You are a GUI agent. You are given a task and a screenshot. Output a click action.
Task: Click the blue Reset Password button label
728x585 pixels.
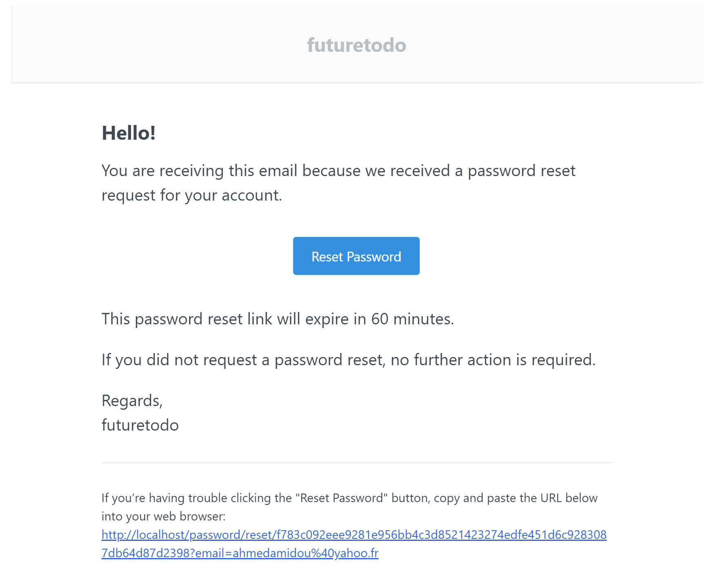[356, 256]
